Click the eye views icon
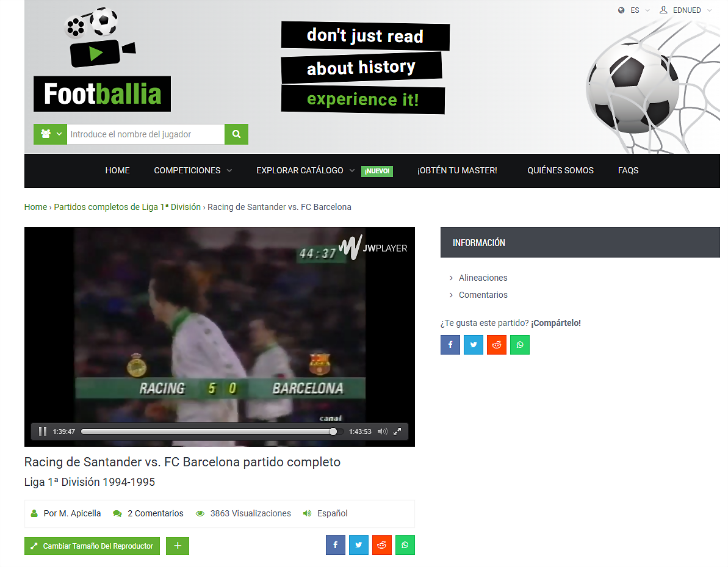This screenshot has width=728, height=567. tap(200, 514)
